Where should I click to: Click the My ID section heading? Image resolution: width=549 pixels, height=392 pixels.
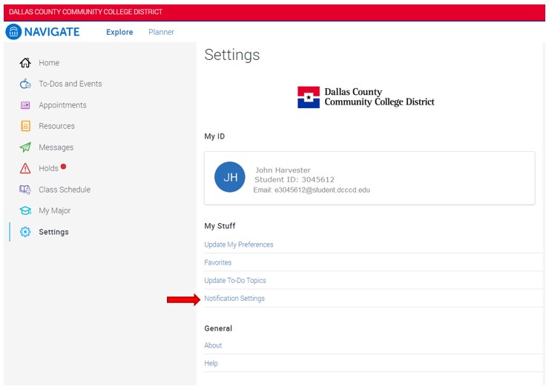coord(214,136)
